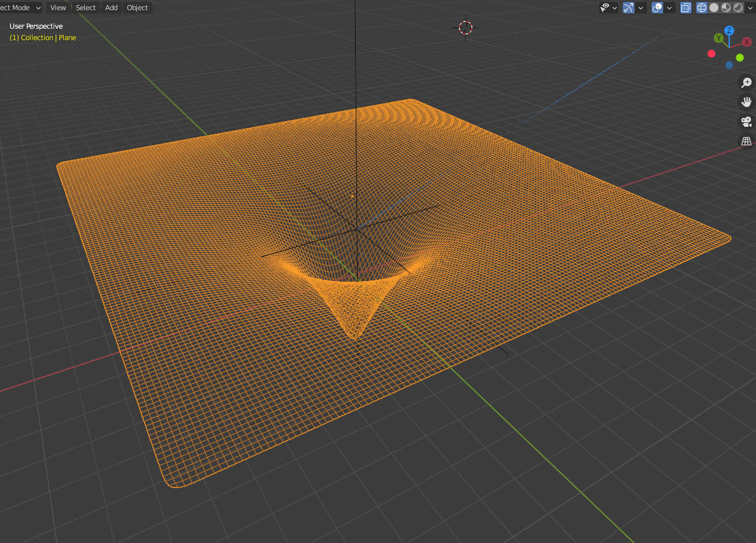Expand the object type visibility dropdown arrow
The width and height of the screenshot is (756, 543).
tap(614, 8)
